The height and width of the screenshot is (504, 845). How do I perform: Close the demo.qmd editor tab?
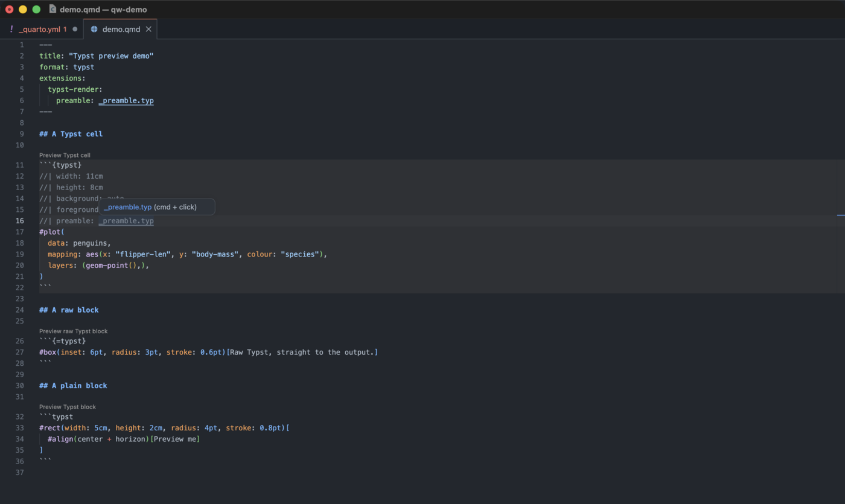point(148,29)
